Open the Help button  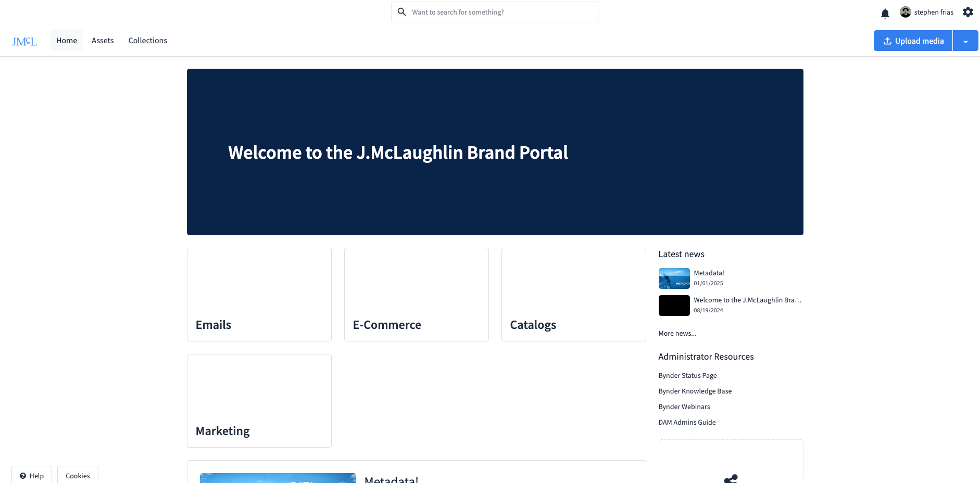click(32, 475)
